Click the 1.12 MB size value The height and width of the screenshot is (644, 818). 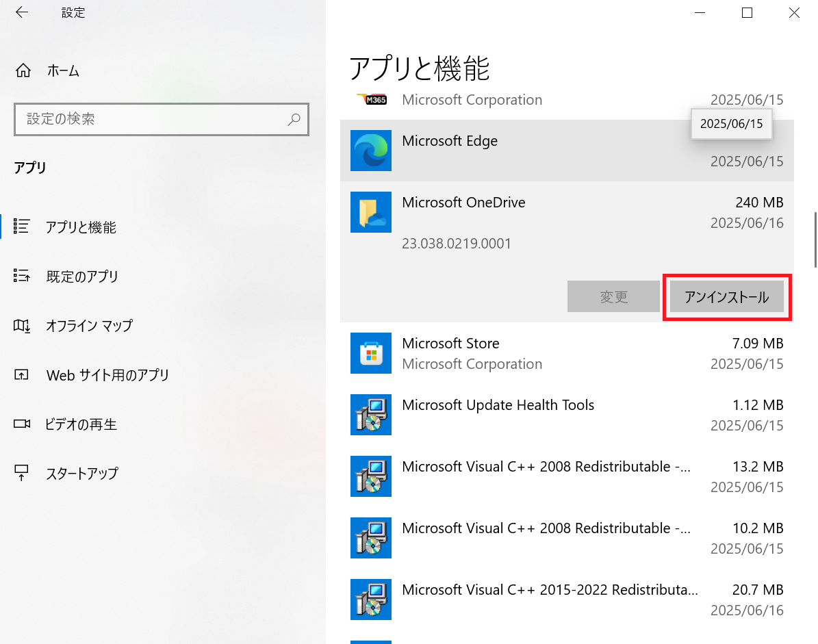[758, 404]
